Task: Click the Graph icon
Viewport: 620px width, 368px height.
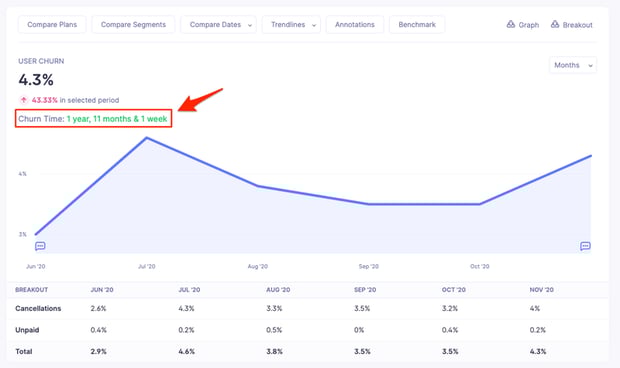Action: pyautogui.click(x=511, y=25)
